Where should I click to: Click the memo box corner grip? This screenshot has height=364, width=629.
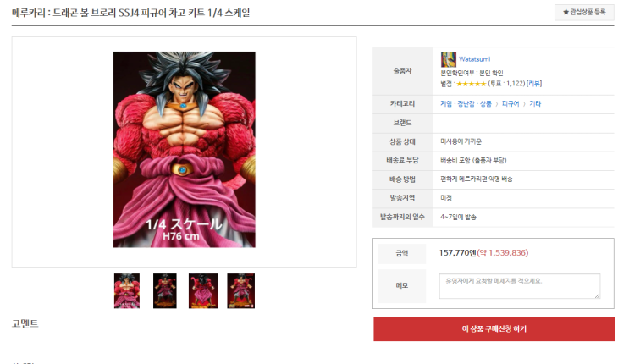coord(597,295)
